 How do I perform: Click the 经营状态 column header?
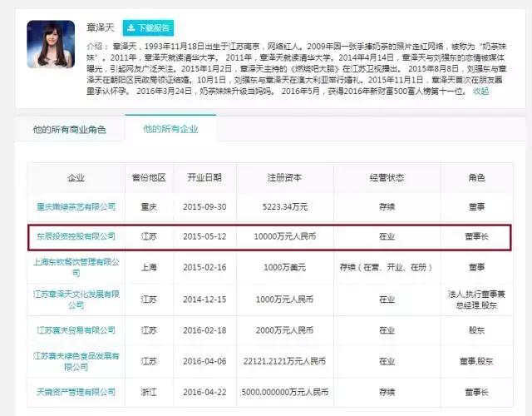[x=387, y=178]
